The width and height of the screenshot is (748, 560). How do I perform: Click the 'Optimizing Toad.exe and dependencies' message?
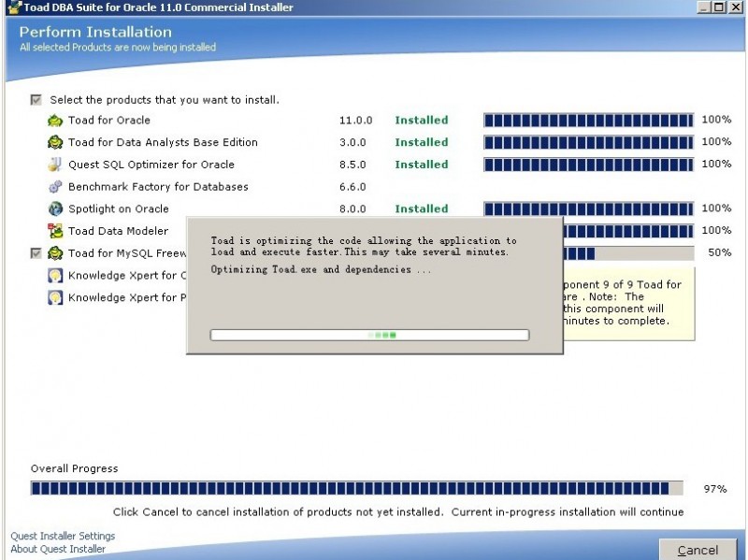321,269
